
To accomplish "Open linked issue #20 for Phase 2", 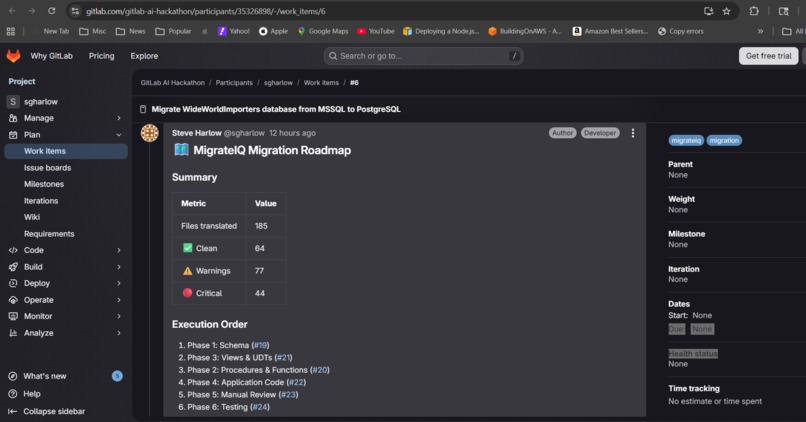I will 320,370.
